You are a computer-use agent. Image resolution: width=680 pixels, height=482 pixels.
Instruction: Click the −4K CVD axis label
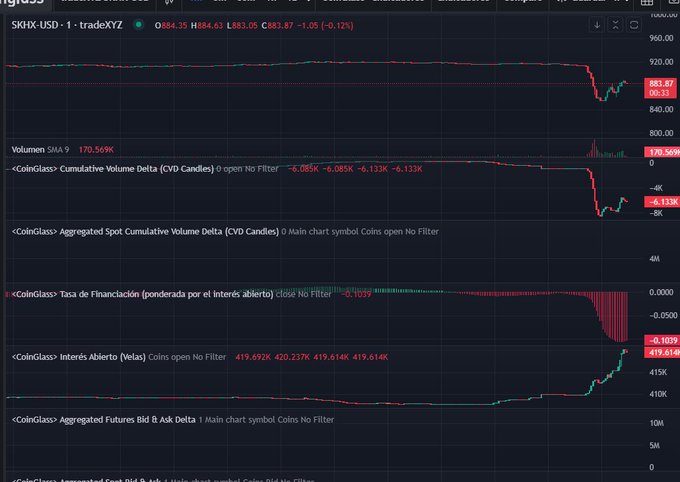coord(656,188)
